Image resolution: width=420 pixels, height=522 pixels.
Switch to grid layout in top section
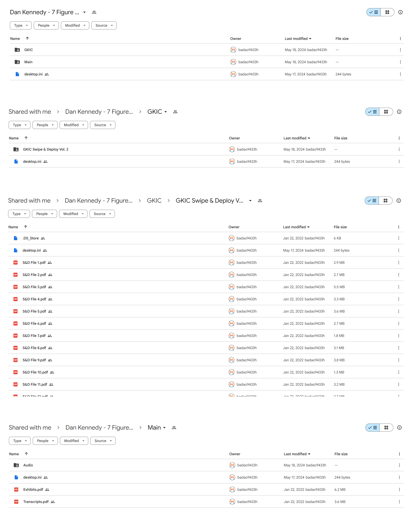tap(387, 12)
